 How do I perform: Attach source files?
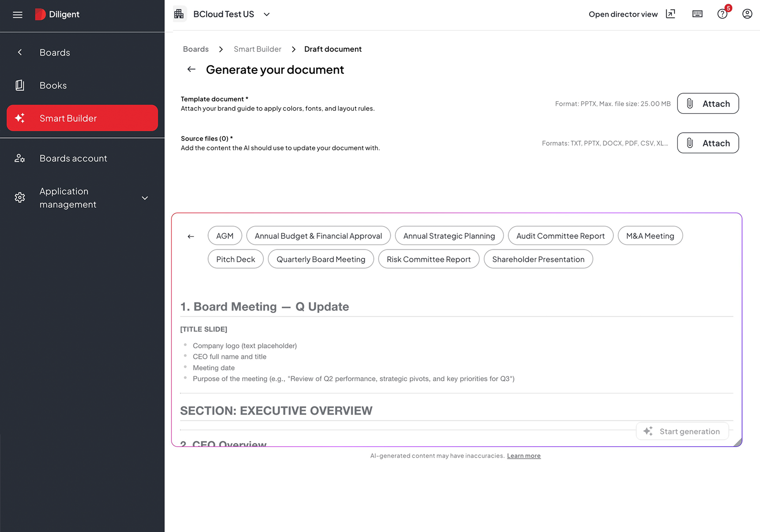click(708, 143)
